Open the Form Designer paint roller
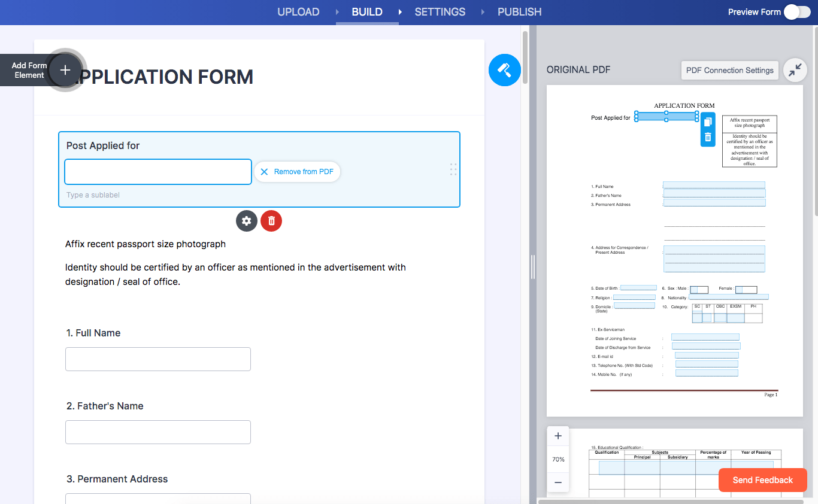The width and height of the screenshot is (818, 504). [504, 70]
